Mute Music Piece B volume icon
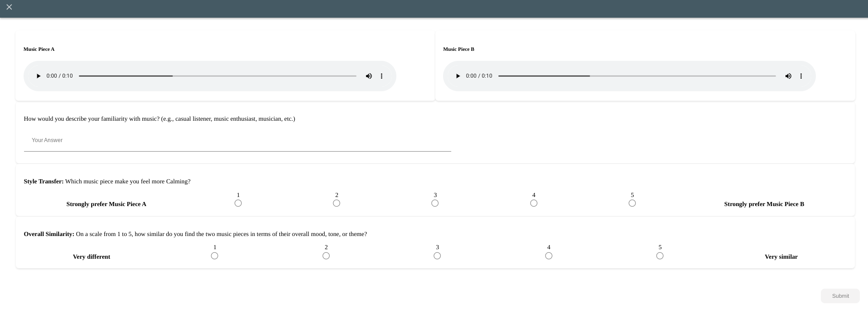Image resolution: width=868 pixels, height=315 pixels. (788, 76)
